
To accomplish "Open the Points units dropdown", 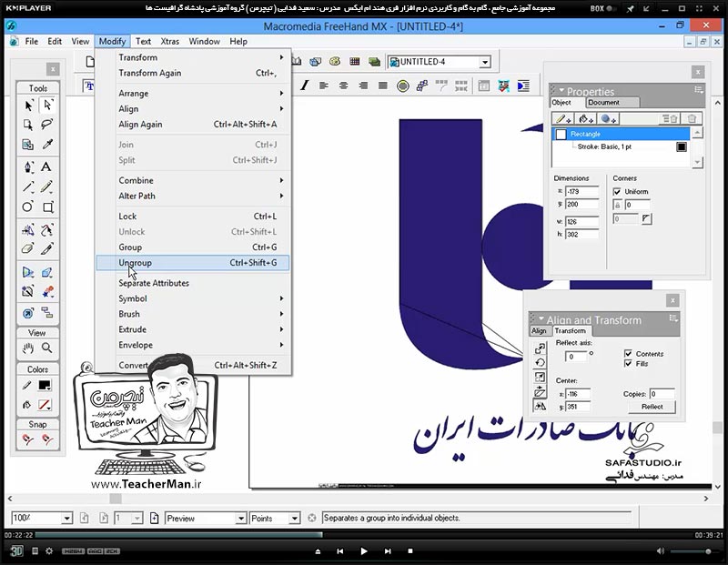I will [294, 518].
